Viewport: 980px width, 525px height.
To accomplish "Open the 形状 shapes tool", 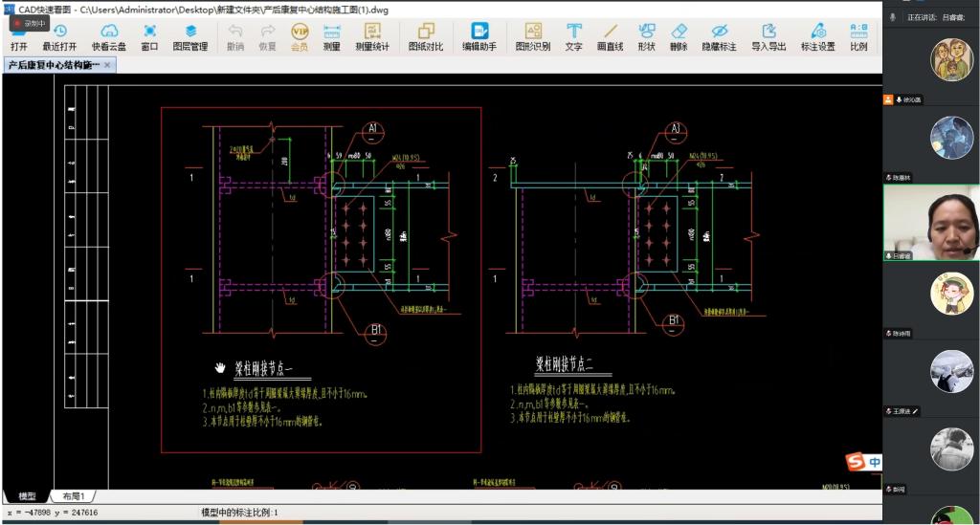I will (x=646, y=36).
